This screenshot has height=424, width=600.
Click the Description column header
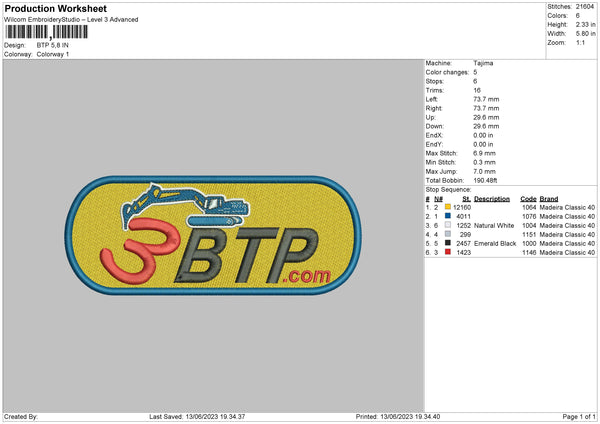pyautogui.click(x=492, y=199)
